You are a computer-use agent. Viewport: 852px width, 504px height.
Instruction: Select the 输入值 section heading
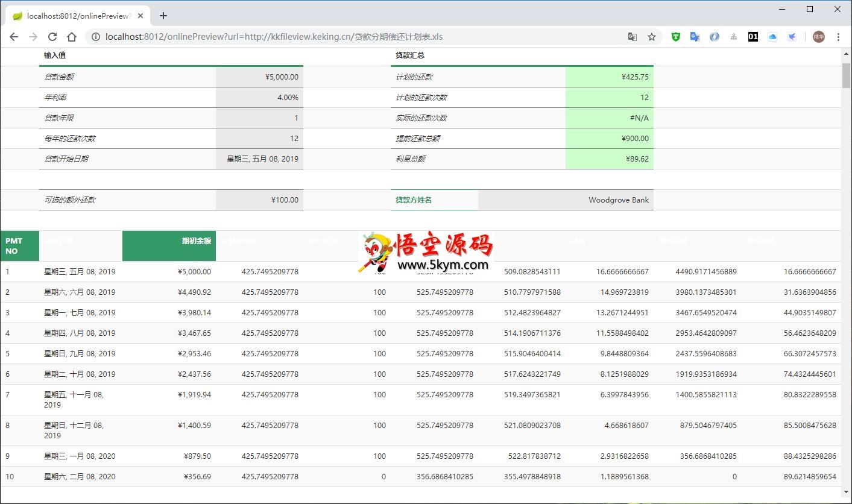[x=55, y=55]
